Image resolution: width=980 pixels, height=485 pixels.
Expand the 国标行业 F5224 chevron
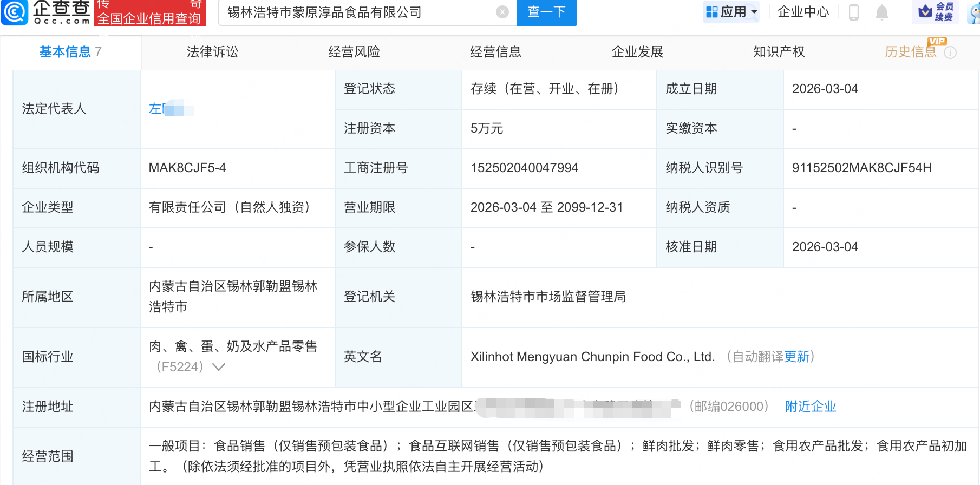click(x=219, y=367)
